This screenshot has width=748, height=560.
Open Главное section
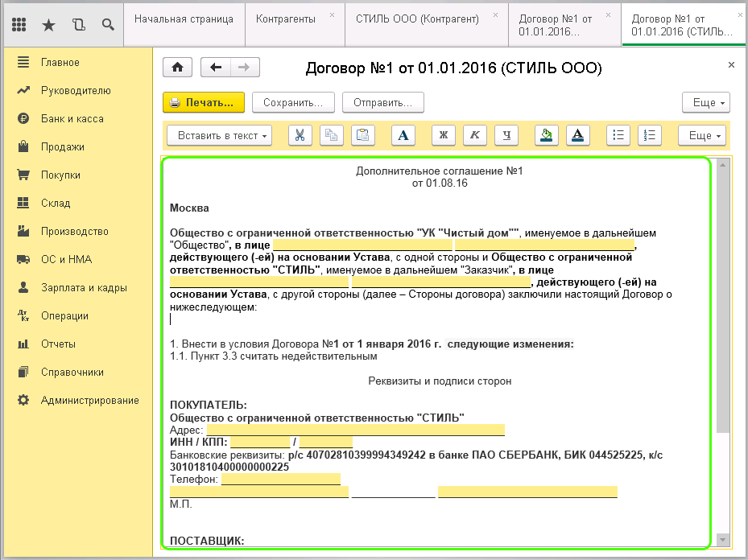60,63
